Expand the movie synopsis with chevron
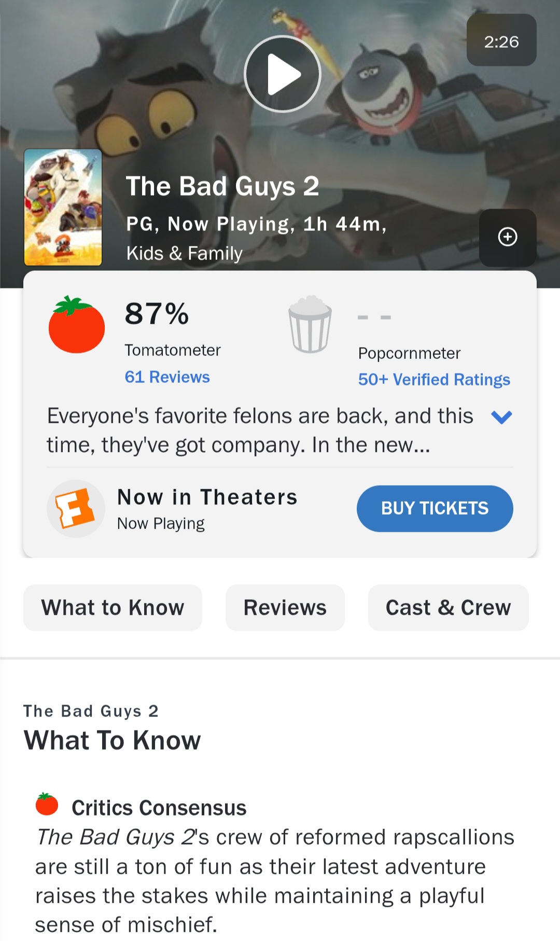Viewport: 560px width, 941px height. [x=501, y=417]
